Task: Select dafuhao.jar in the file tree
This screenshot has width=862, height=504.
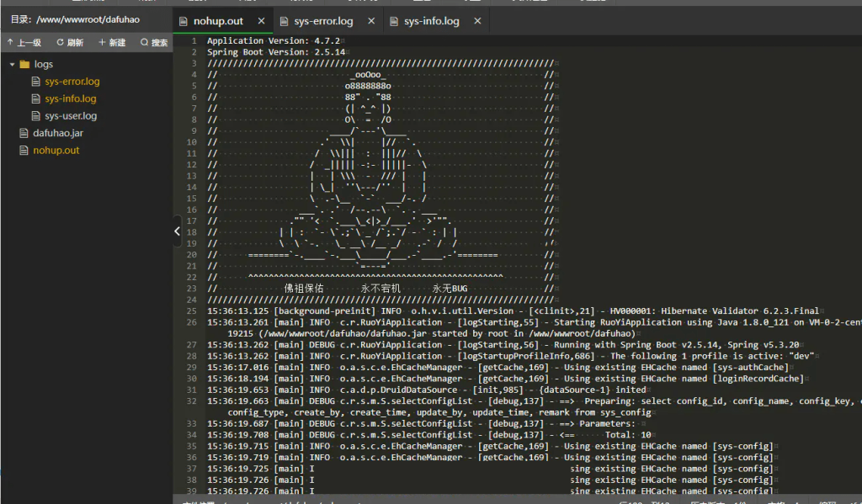Action: (x=58, y=133)
